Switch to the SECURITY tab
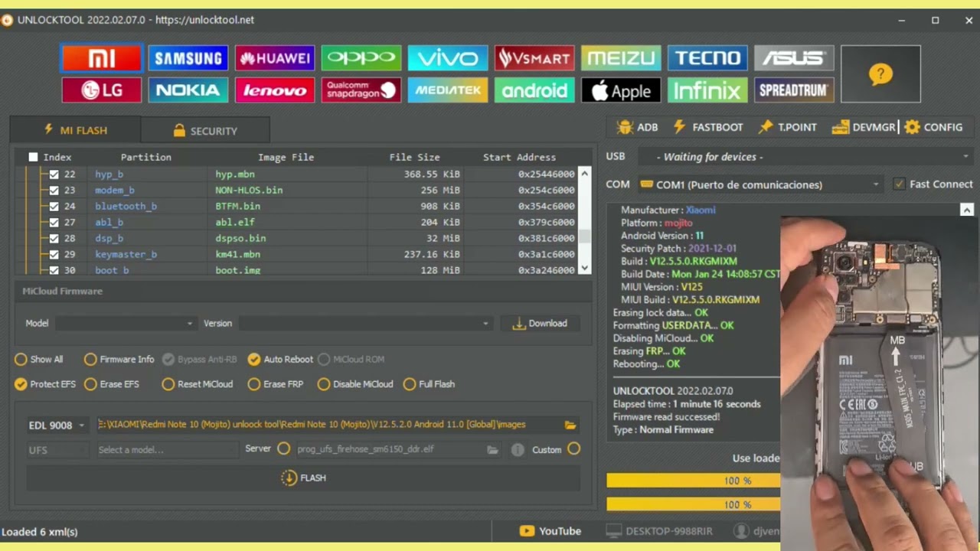Image resolution: width=980 pixels, height=551 pixels. [205, 131]
